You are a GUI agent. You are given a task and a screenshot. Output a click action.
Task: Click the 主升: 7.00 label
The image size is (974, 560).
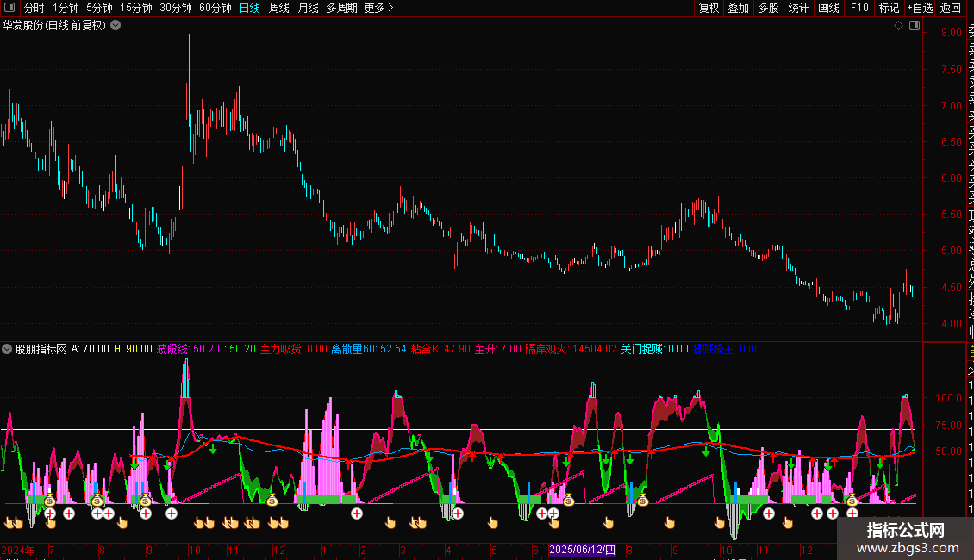498,349
